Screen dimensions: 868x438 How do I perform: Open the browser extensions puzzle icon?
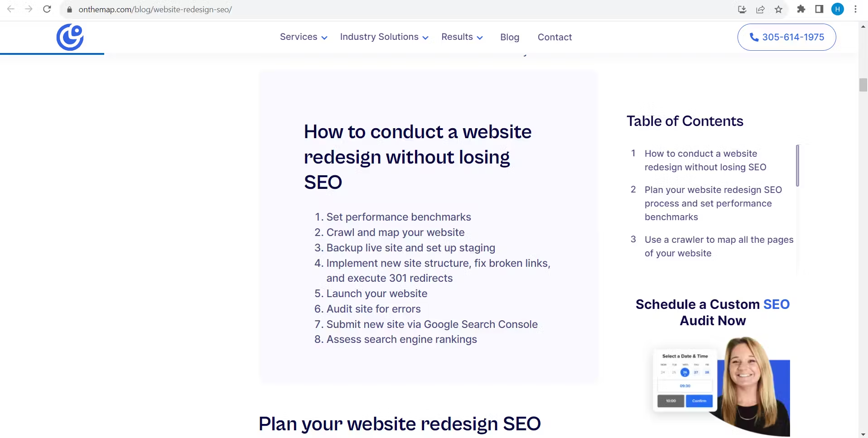(801, 9)
